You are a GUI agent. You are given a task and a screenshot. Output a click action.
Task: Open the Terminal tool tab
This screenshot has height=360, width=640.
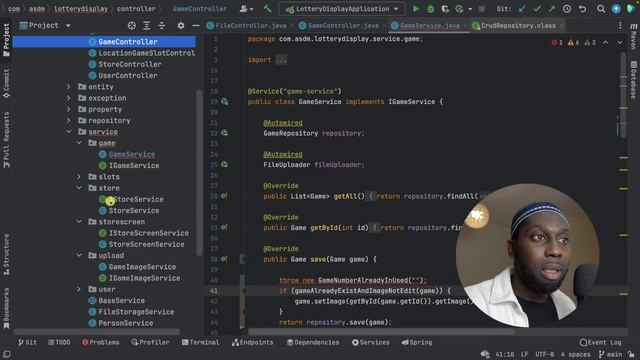(200, 342)
